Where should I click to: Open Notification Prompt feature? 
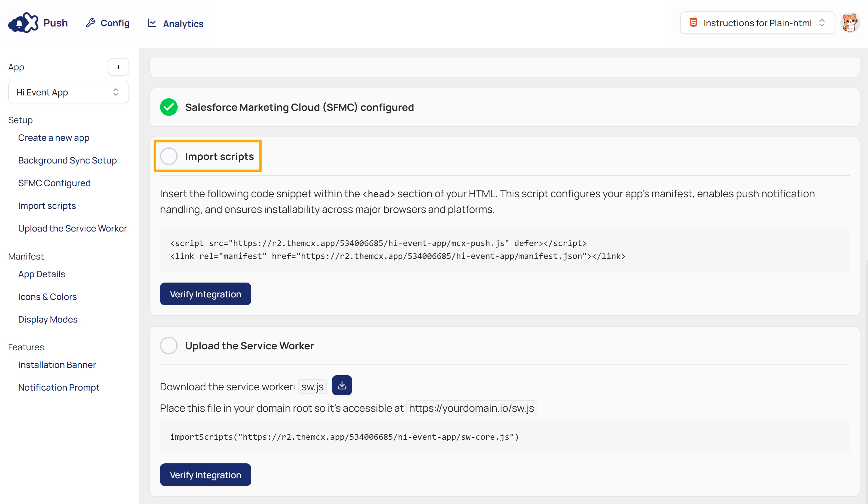click(x=59, y=387)
